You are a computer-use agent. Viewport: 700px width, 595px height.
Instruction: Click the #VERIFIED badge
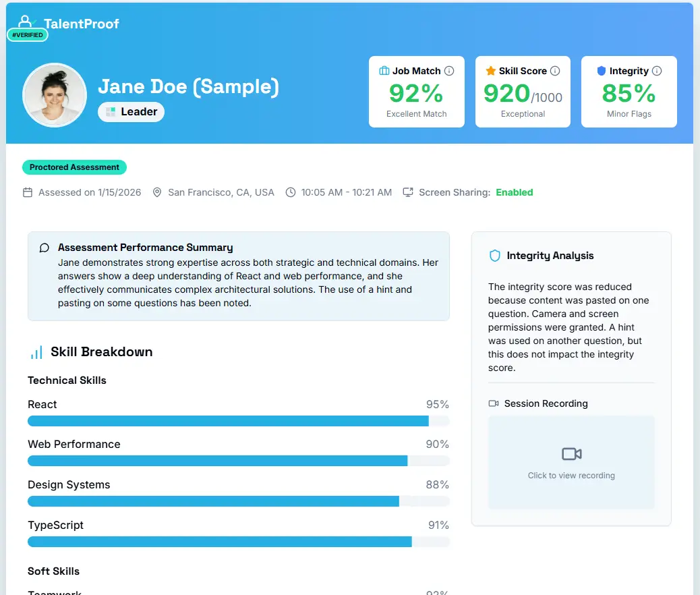(27, 34)
